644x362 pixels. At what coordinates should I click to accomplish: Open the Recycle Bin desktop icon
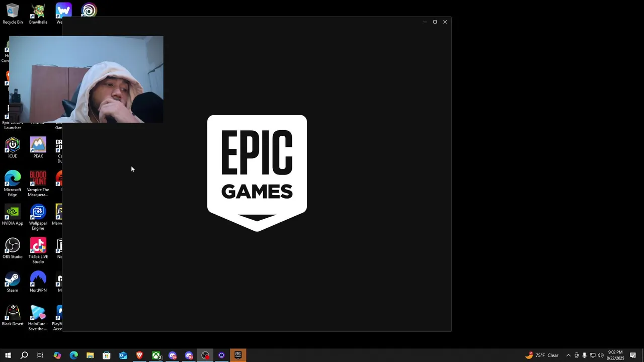pos(13,14)
